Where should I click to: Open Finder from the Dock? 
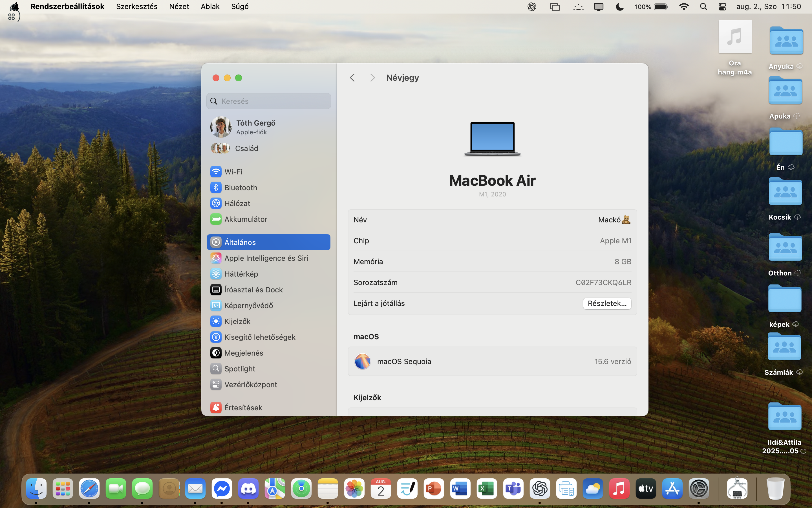[36, 489]
